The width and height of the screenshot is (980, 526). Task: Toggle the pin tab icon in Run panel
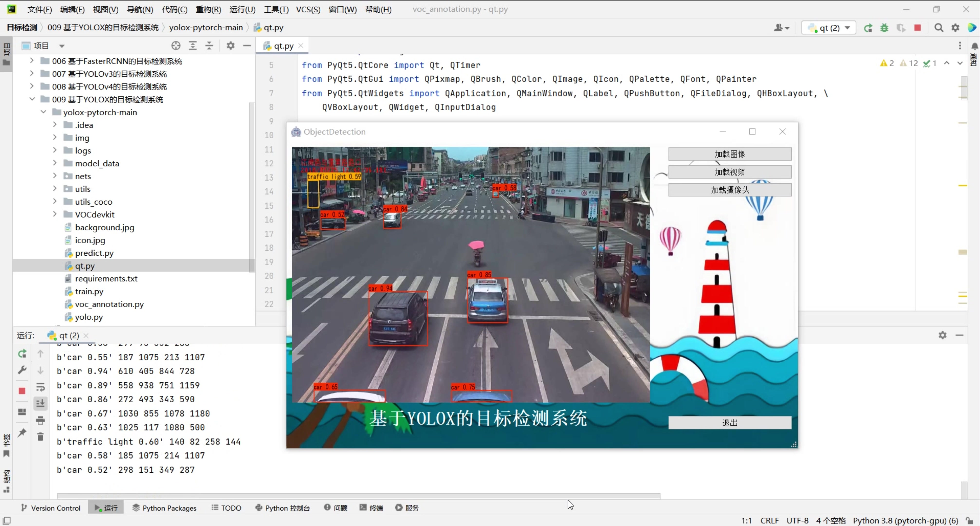[22, 432]
